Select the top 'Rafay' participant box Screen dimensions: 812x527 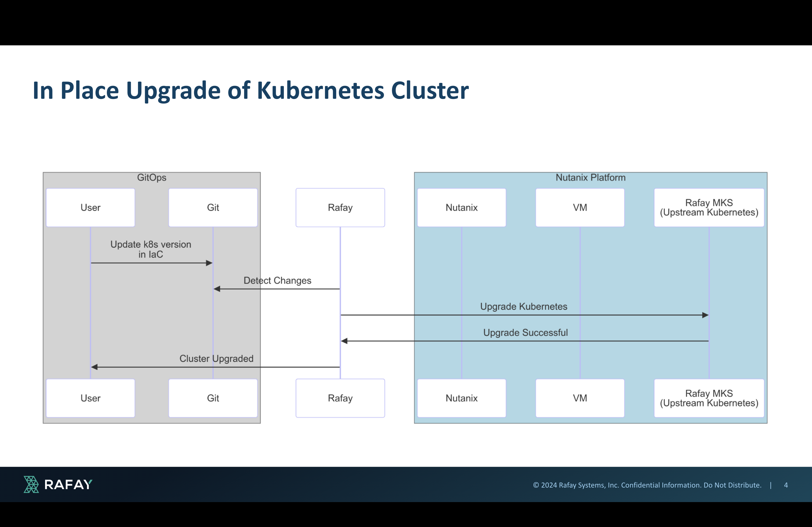pyautogui.click(x=340, y=208)
